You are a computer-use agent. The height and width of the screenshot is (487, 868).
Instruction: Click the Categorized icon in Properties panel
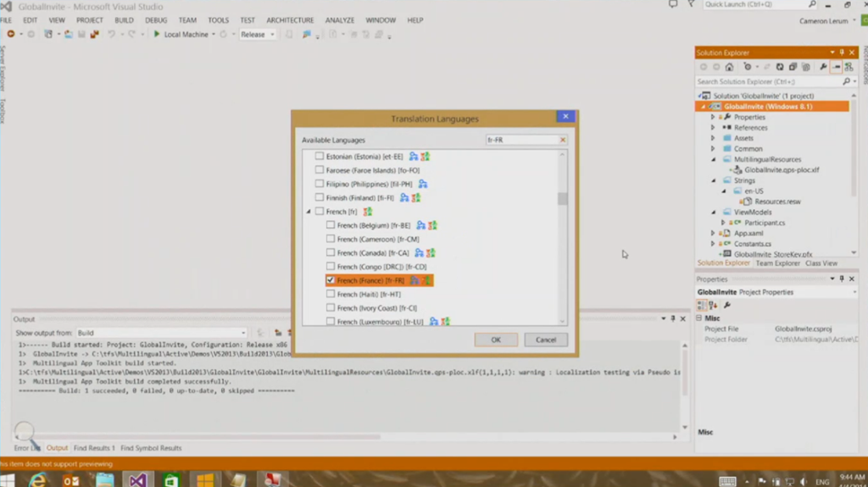701,305
